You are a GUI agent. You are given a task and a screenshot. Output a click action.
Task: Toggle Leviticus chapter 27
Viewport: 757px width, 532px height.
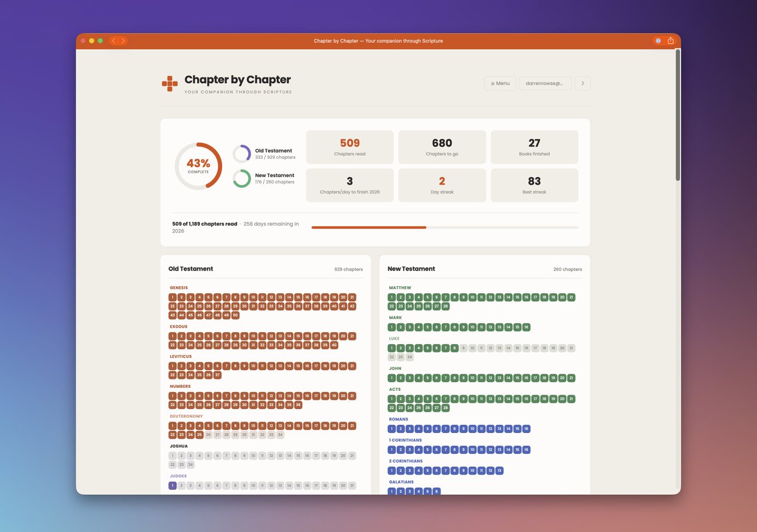point(218,375)
